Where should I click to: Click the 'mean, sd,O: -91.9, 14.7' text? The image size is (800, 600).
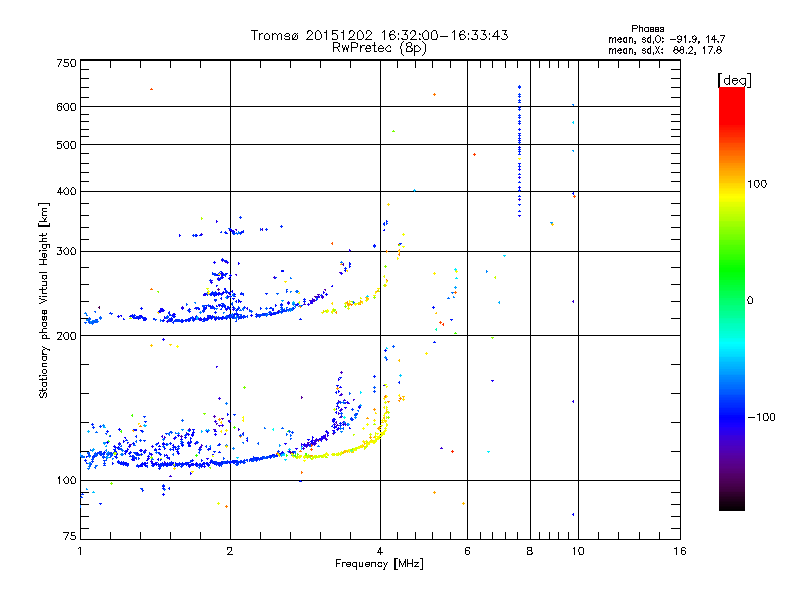(666, 39)
